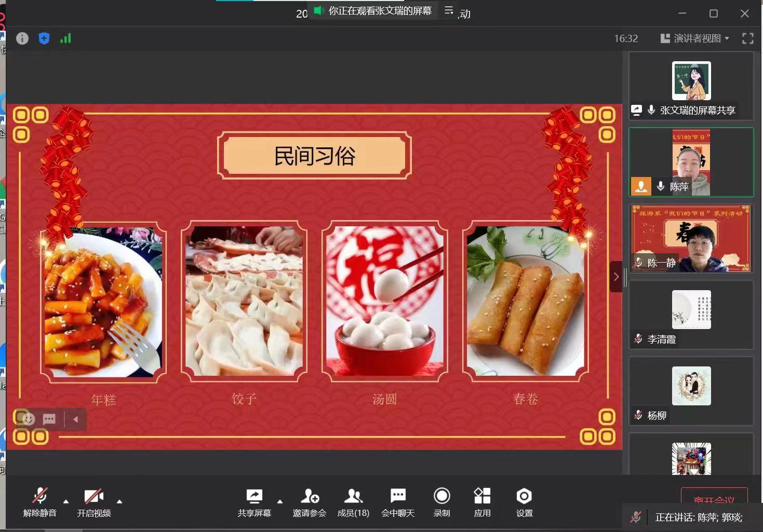This screenshot has width=763, height=532.
Task: Expand video options arrow beside 开启视频
Action: pos(119,501)
